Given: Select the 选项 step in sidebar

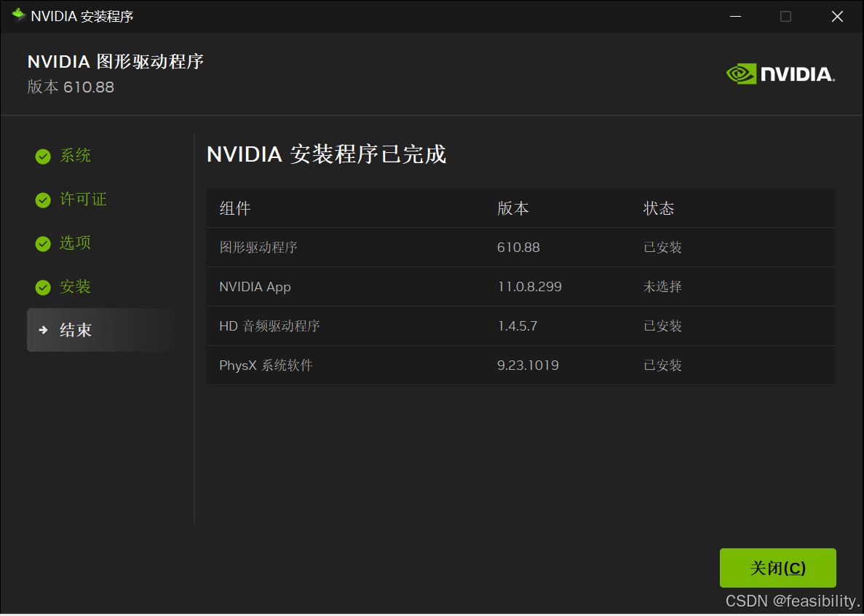Looking at the screenshot, I should [75, 242].
